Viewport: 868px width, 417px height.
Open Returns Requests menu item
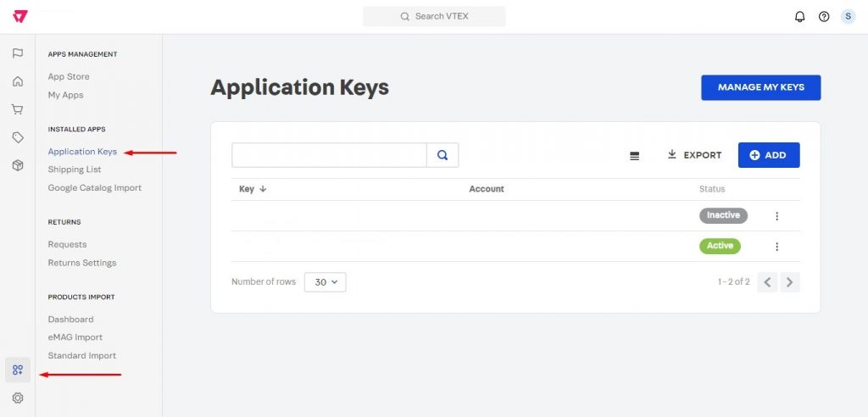(68, 244)
